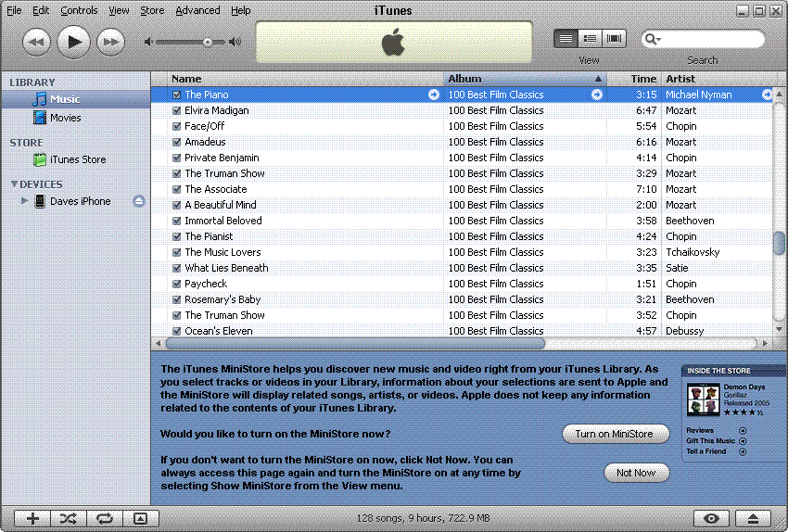
Task: Open the Help menu
Action: click(x=241, y=10)
